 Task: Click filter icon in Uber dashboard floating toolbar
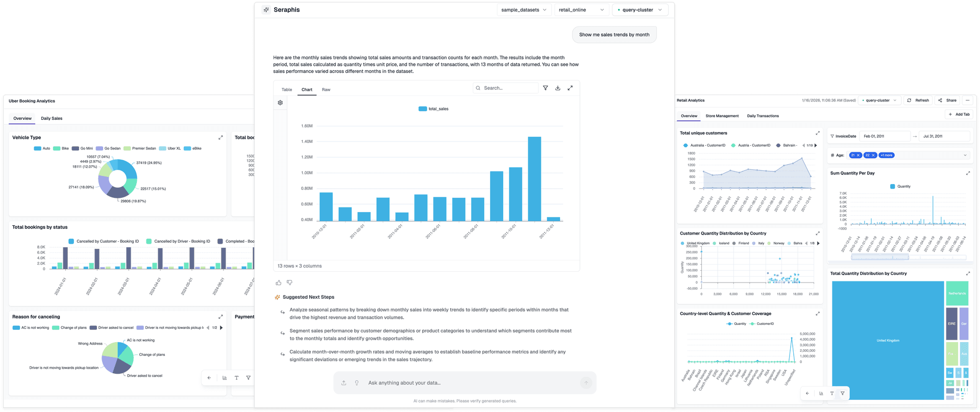click(x=249, y=378)
